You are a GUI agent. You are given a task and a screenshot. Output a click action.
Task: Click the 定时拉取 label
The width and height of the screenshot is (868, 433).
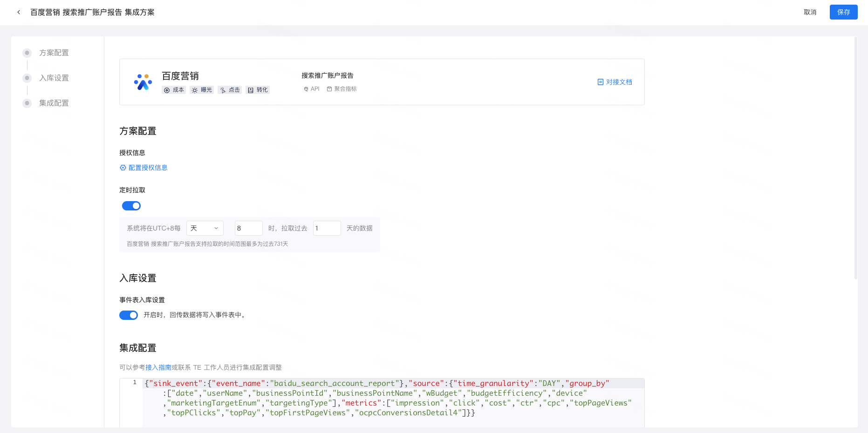point(132,190)
